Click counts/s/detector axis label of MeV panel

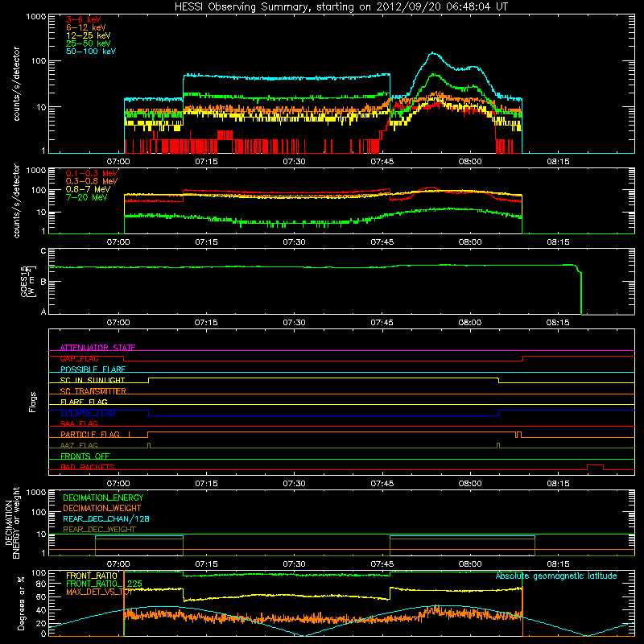coord(16,200)
